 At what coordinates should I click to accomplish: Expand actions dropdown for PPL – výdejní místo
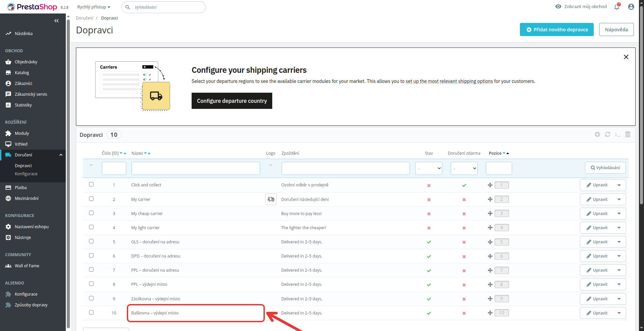pos(619,284)
